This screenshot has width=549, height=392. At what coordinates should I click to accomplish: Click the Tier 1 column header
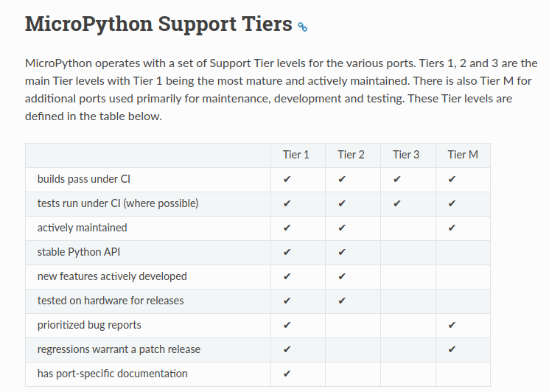point(296,155)
